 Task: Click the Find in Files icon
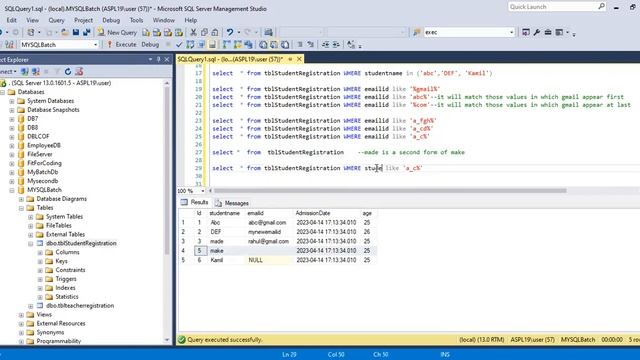tap(416, 32)
